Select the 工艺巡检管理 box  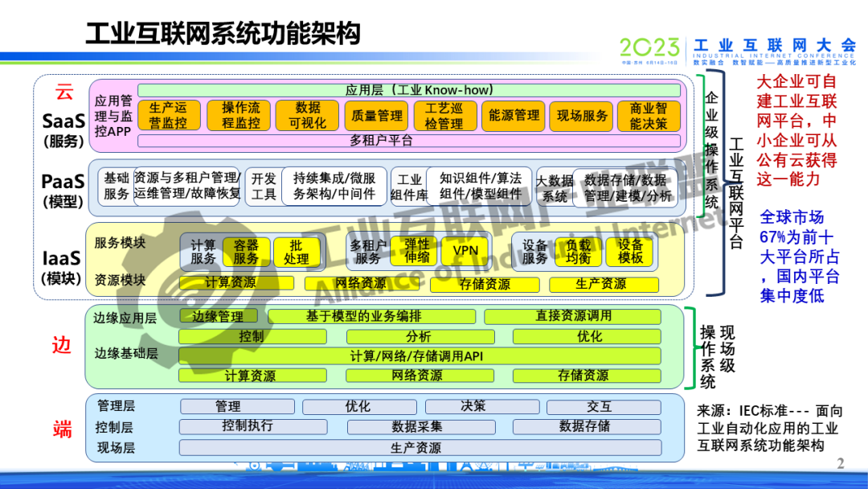444,116
